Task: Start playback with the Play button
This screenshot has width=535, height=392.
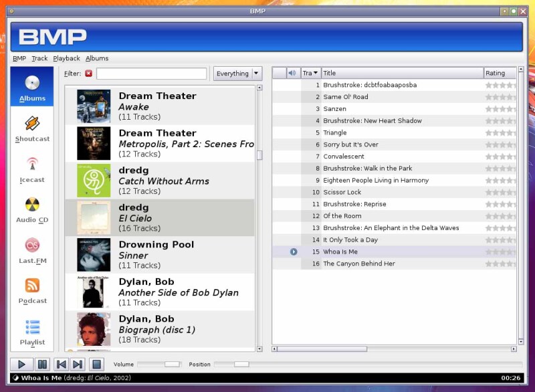Action: click(21, 365)
